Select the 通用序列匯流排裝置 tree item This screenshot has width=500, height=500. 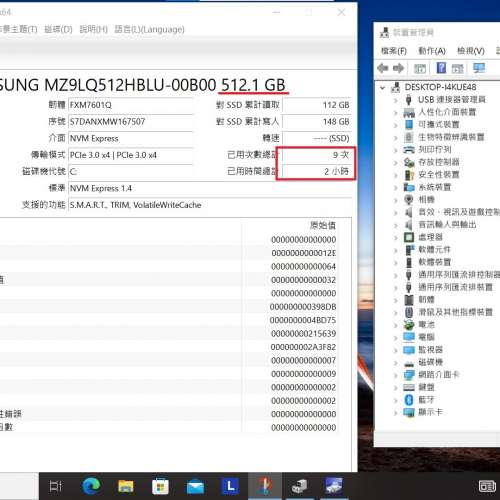455,287
